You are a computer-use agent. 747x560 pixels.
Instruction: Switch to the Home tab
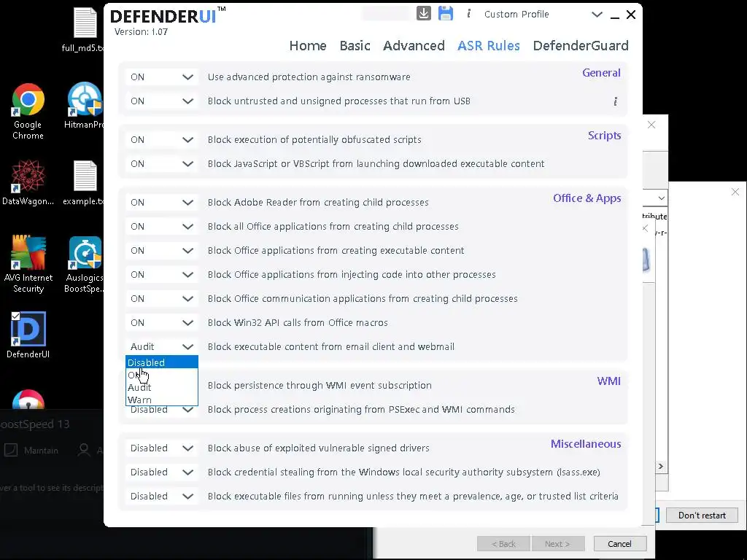click(x=308, y=46)
